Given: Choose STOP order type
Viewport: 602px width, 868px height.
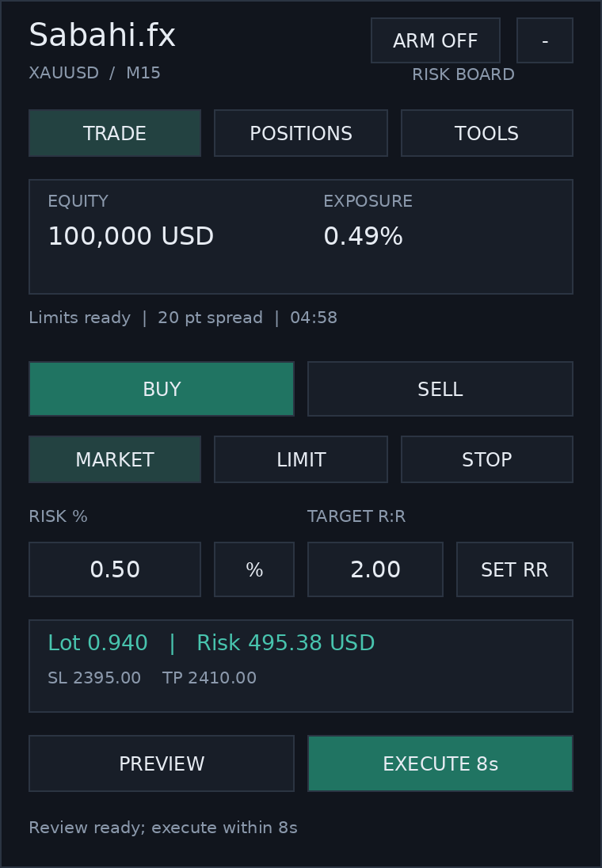Looking at the screenshot, I should click(x=487, y=459).
